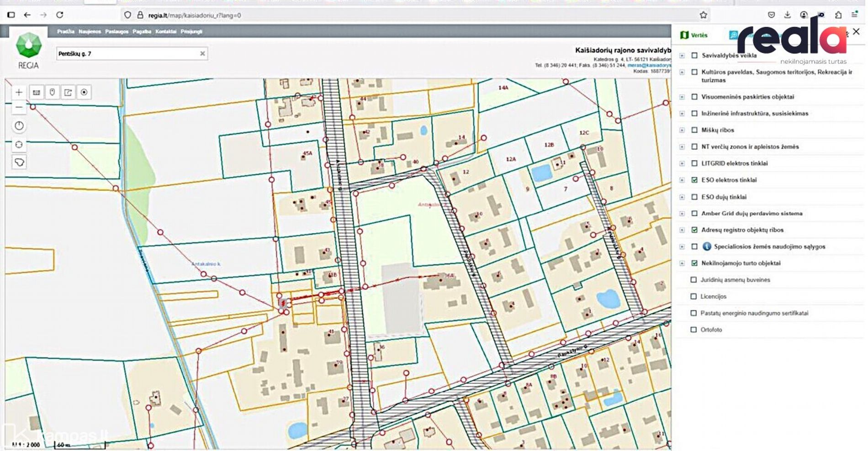868x451 pixels.
Task: Click the rotate/reset view map tool
Action: [x=19, y=144]
